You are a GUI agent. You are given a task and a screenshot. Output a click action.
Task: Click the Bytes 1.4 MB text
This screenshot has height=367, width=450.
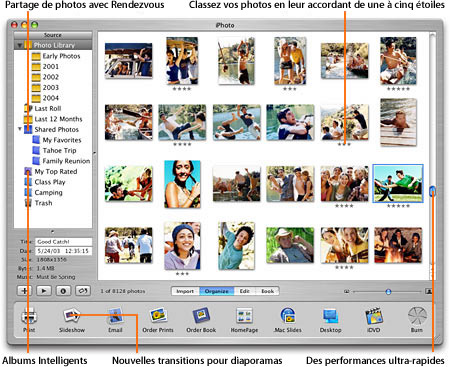(36, 268)
